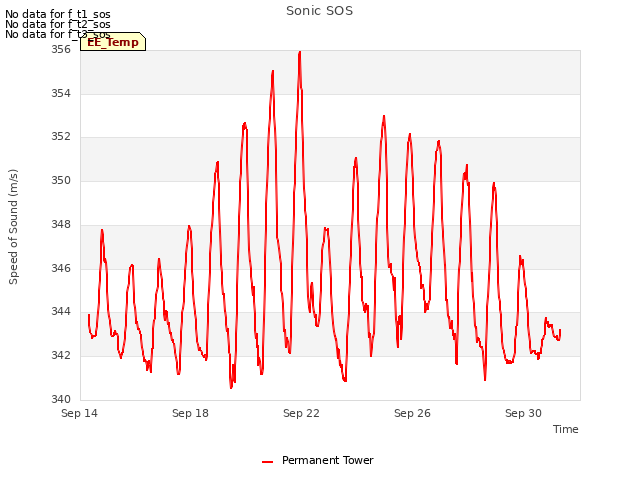Click the Sep 26 x-axis tick label
This screenshot has height=480, width=640.
click(x=412, y=413)
